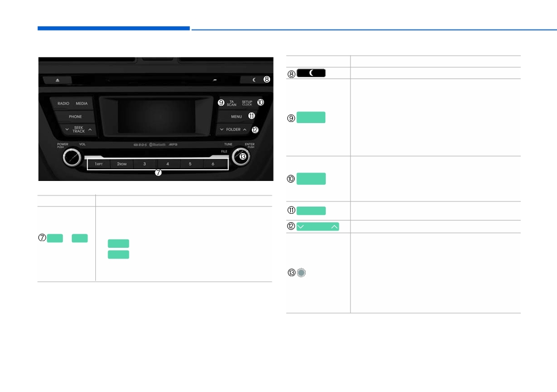Select preset button 5
Image resolution: width=557 pixels, height=392 pixels.
[190, 164]
